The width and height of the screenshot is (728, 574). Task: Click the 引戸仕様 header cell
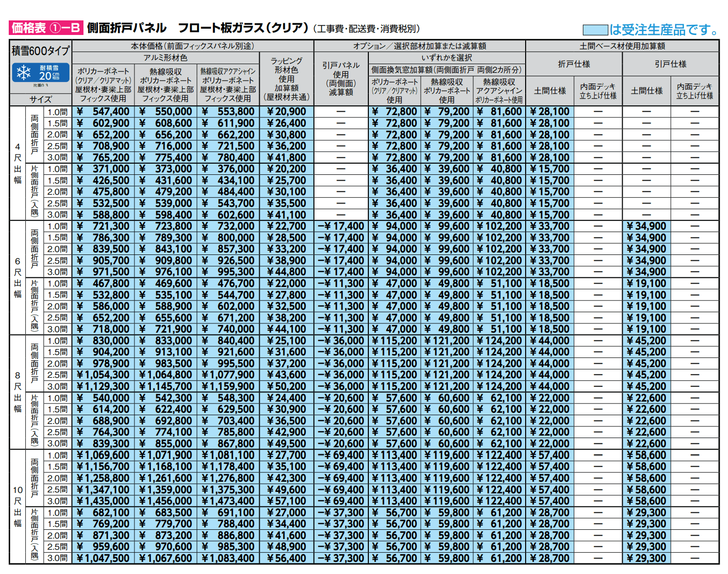[x=670, y=64]
